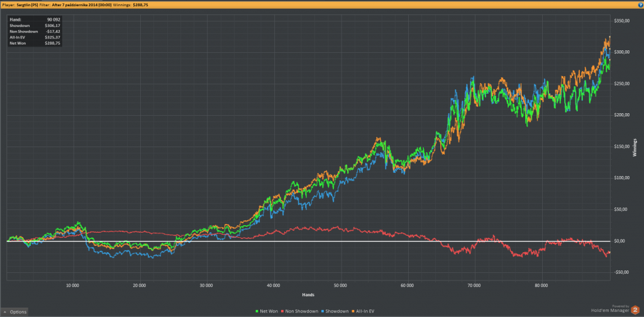Click the 60 000 x-axis label
644x317 pixels.
click(408, 284)
